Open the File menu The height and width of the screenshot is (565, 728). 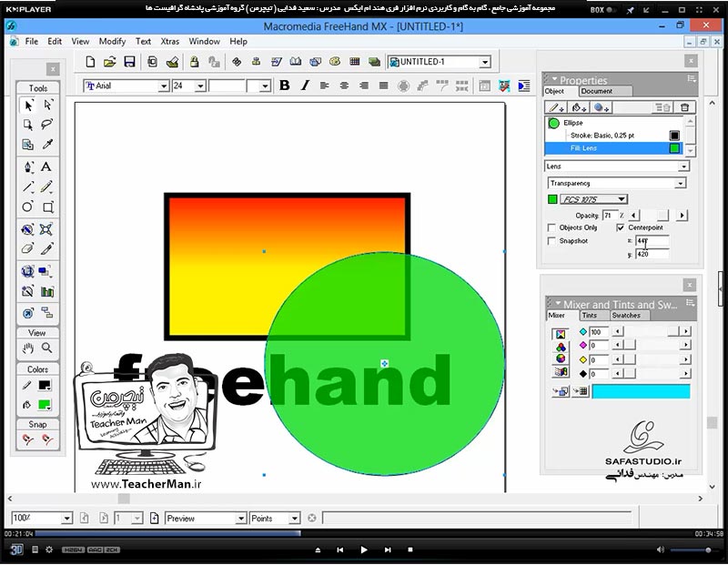tap(32, 41)
